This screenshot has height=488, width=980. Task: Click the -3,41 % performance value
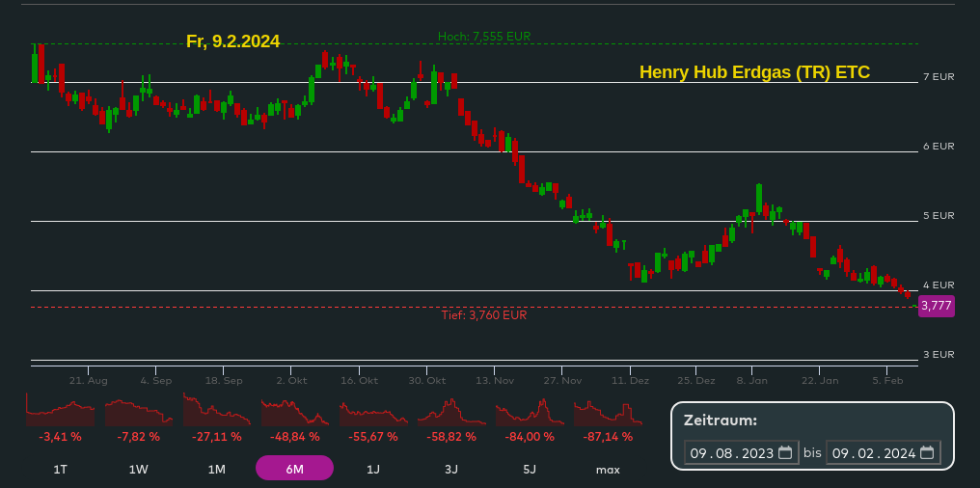[60, 437]
